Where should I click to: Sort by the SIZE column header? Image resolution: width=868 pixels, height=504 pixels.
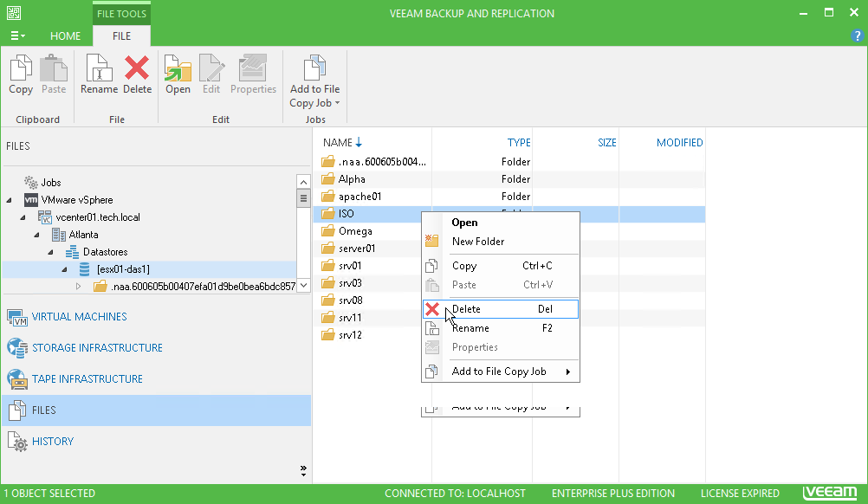606,143
